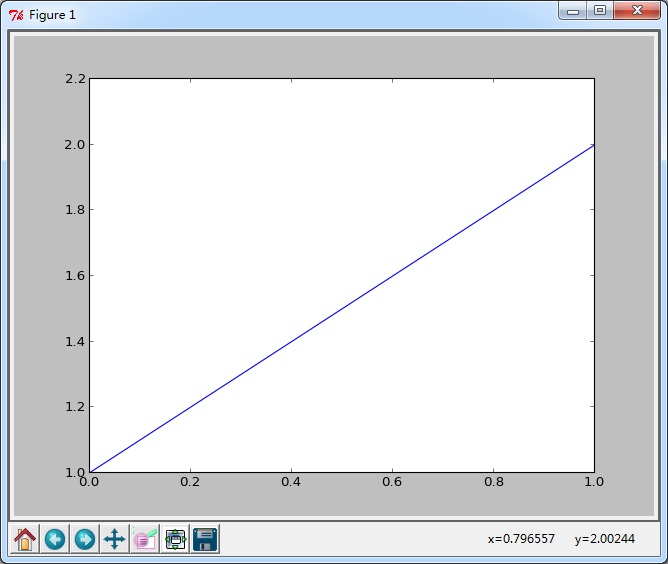Save the figure with floppy disk icon
This screenshot has height=564, width=668.
click(205, 539)
